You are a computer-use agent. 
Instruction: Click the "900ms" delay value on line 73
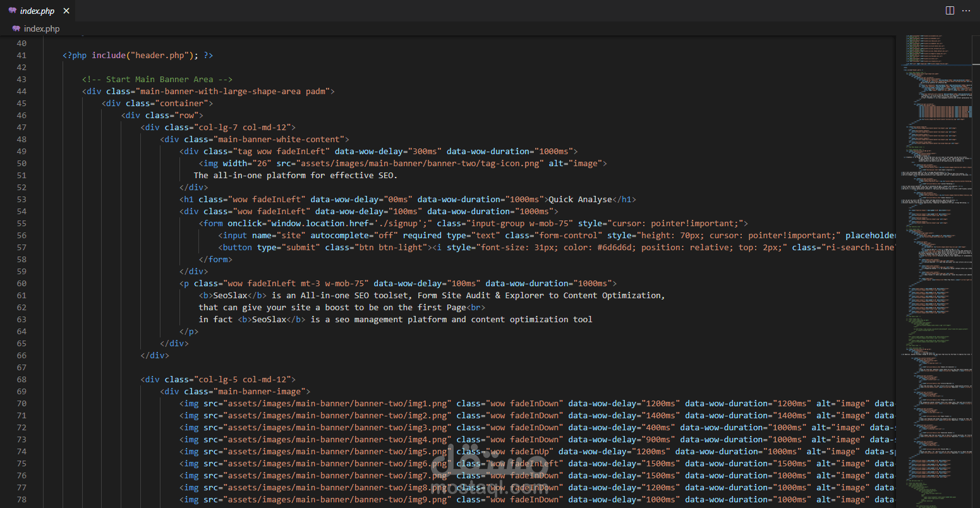658,439
